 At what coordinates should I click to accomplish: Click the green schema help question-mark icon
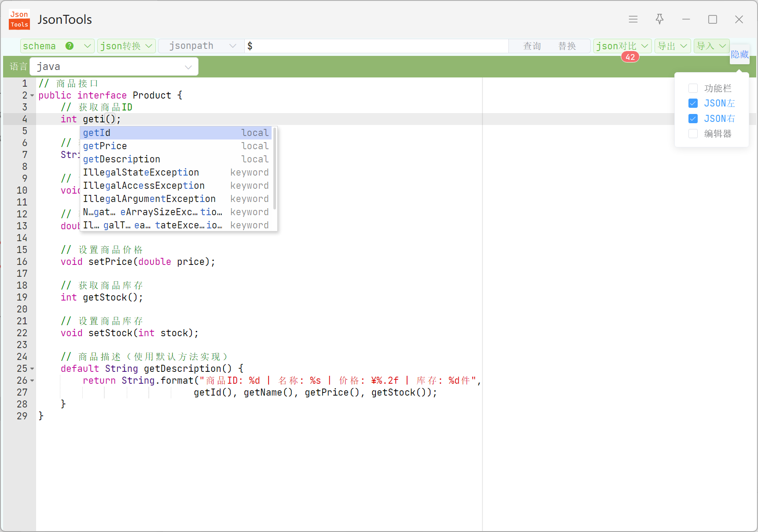pos(69,46)
